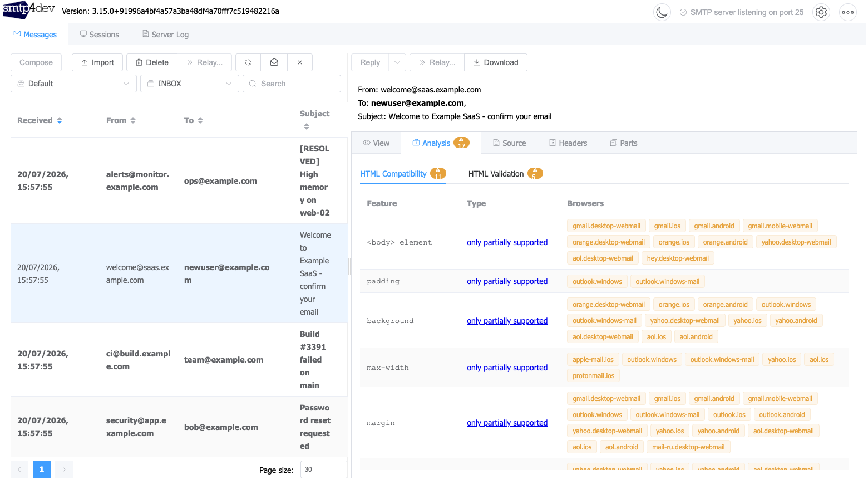Select message from alerts@monitor.example.com

click(179, 180)
